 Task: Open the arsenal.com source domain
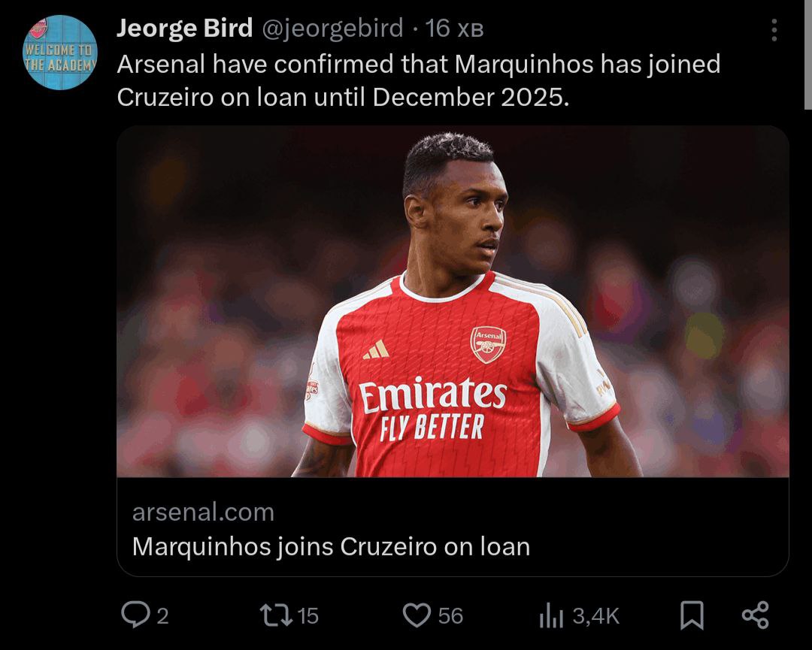tap(203, 512)
